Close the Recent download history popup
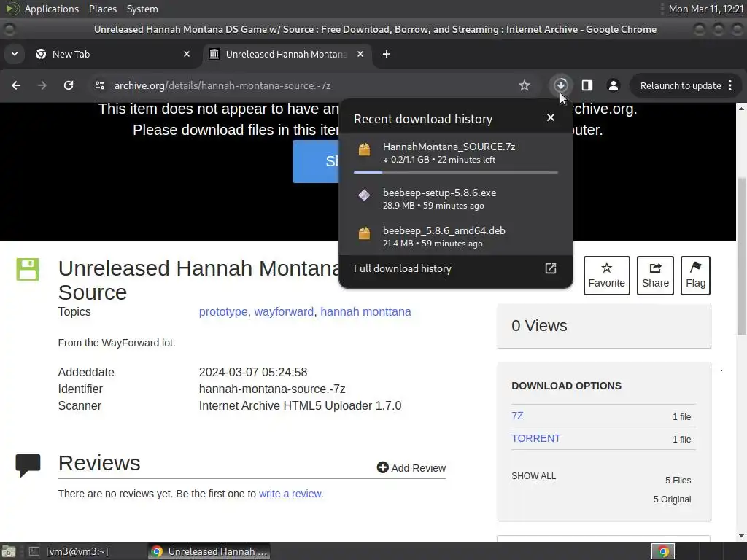This screenshot has height=560, width=747. tap(551, 117)
